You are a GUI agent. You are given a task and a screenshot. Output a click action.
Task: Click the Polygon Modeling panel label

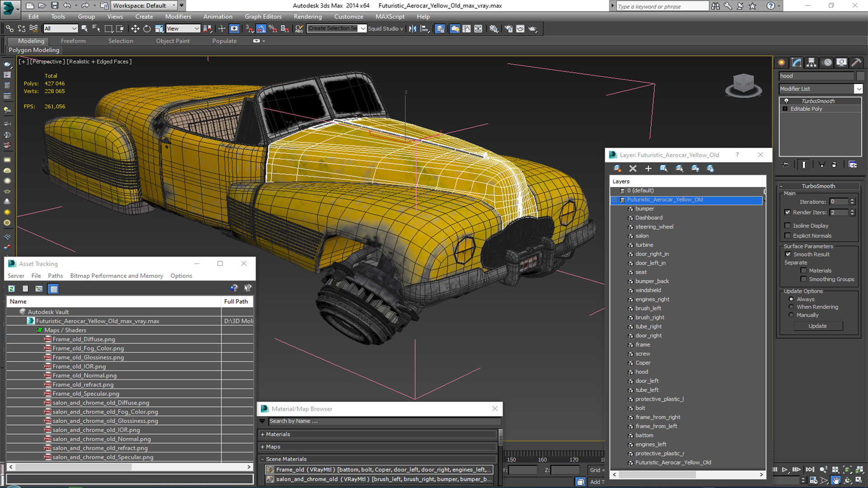tap(34, 50)
